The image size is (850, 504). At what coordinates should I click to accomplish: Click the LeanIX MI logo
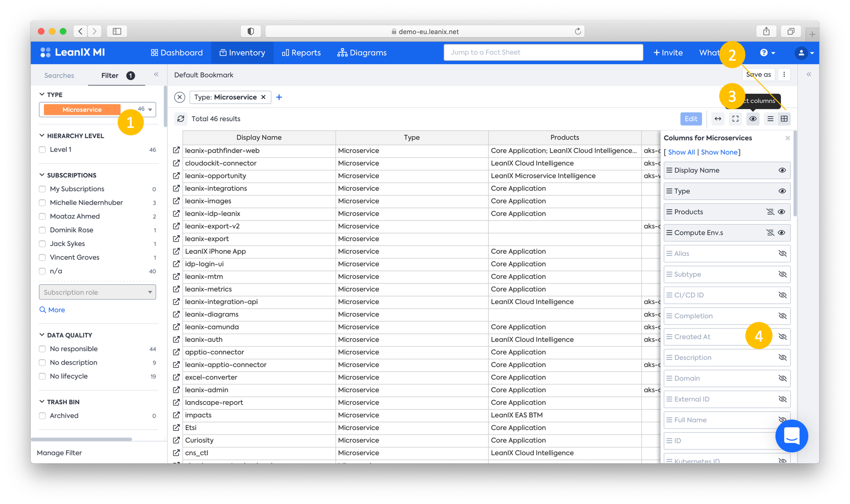tap(72, 52)
